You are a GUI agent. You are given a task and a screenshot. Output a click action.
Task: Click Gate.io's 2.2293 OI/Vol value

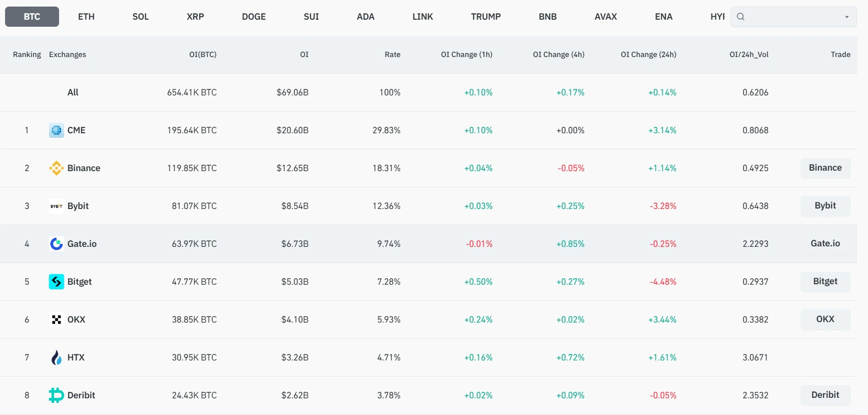[x=755, y=244]
